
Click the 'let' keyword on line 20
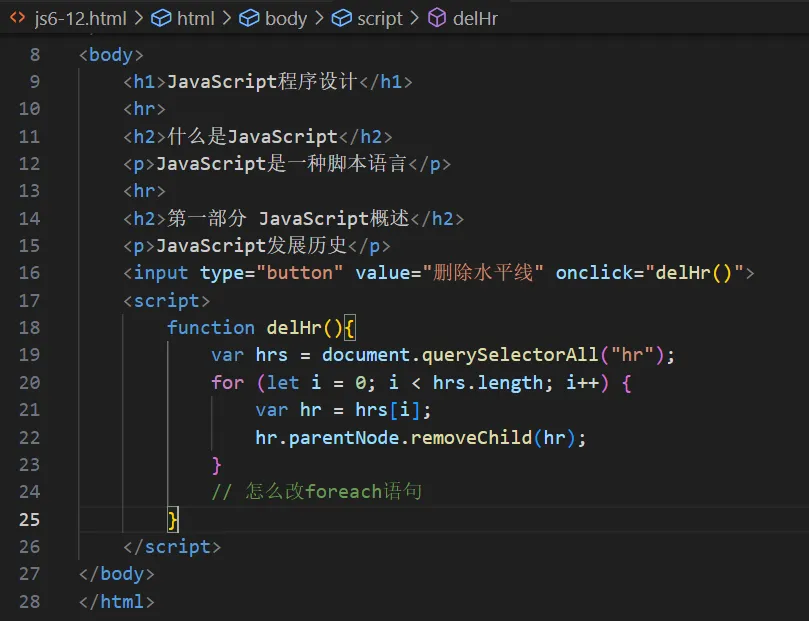pos(283,383)
